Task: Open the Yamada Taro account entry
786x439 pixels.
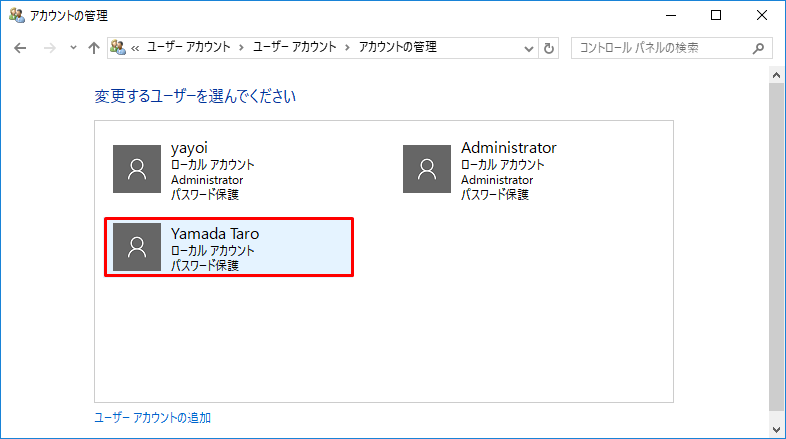Action: (229, 247)
